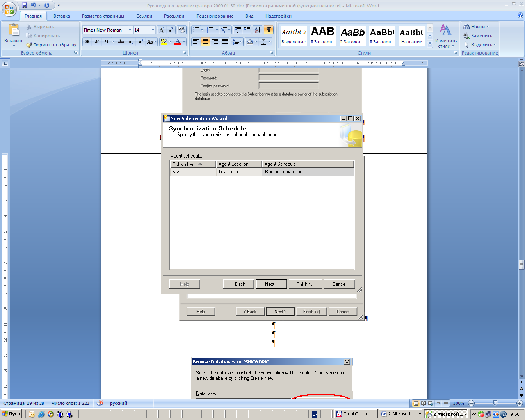
Task: Click Decrease Indent icon
Action: pos(238,30)
